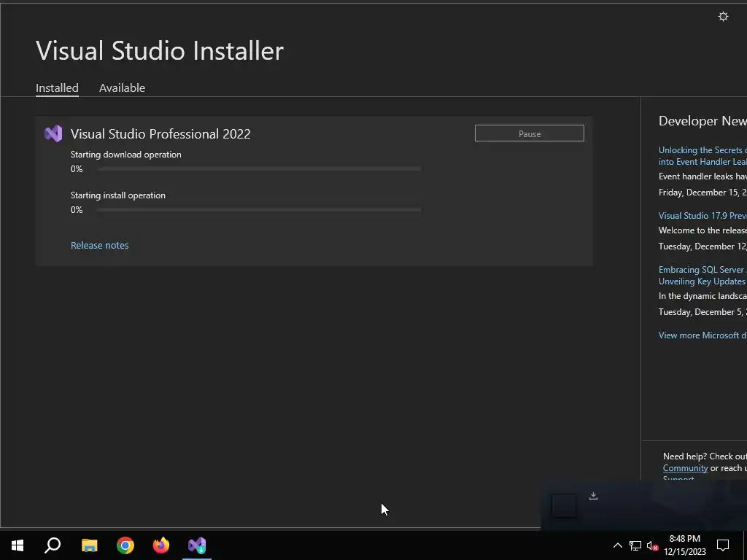The height and width of the screenshot is (560, 747).
Task: Click the theme toggle sun icon
Action: pyautogui.click(x=723, y=17)
